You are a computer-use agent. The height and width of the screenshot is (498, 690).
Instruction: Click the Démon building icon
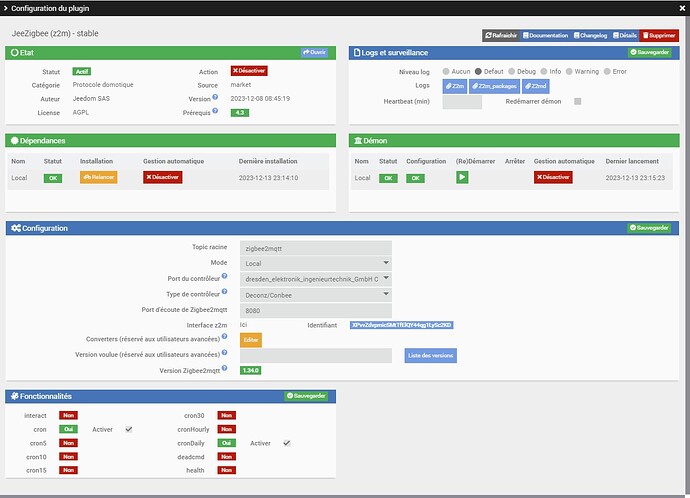click(x=358, y=141)
